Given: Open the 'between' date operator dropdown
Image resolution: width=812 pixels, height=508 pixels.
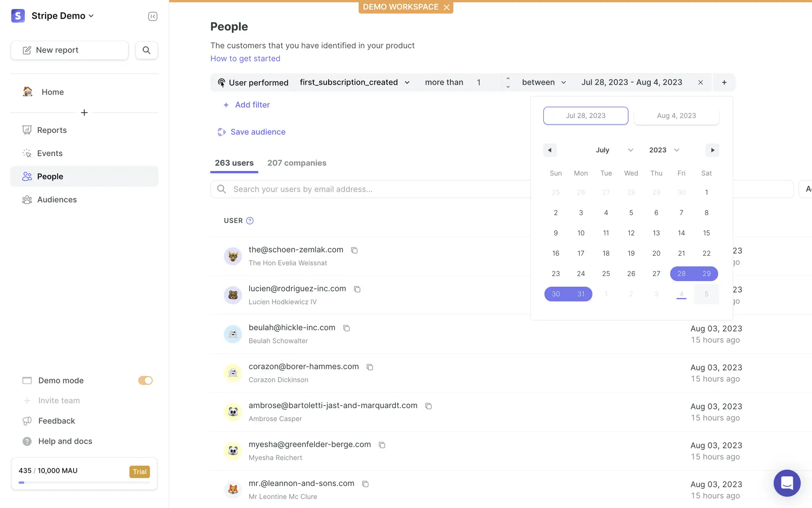Looking at the screenshot, I should (x=544, y=82).
